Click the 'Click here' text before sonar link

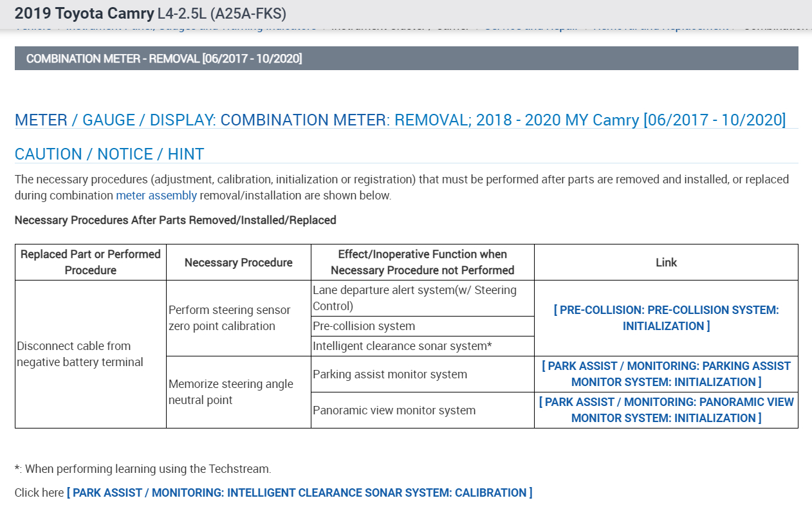tap(39, 493)
